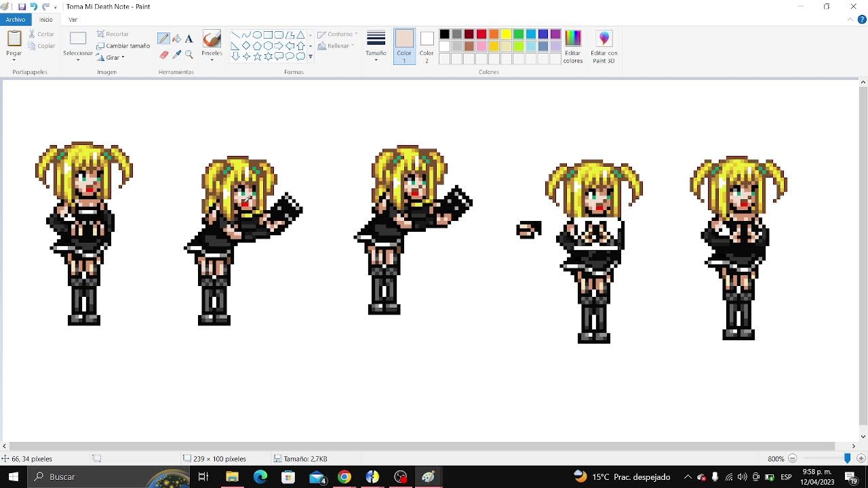Open the Rellenar fill dropdown

click(336, 46)
